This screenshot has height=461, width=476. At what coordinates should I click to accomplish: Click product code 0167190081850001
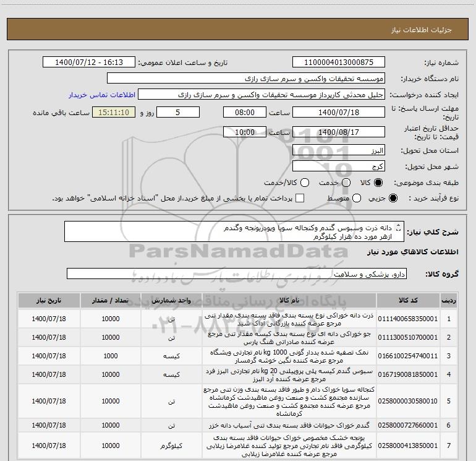tap(408, 374)
